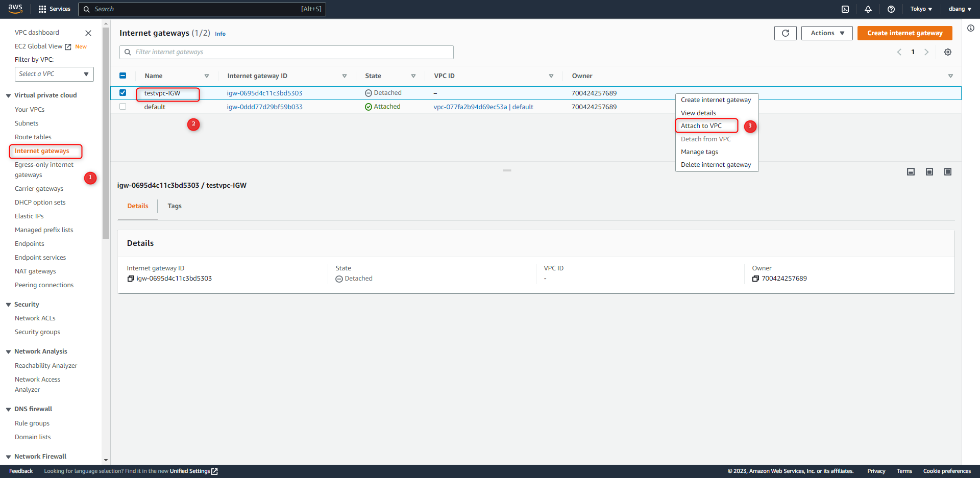The width and height of the screenshot is (980, 478).
Task: Collapse the Network Firewall section
Action: tap(8, 457)
